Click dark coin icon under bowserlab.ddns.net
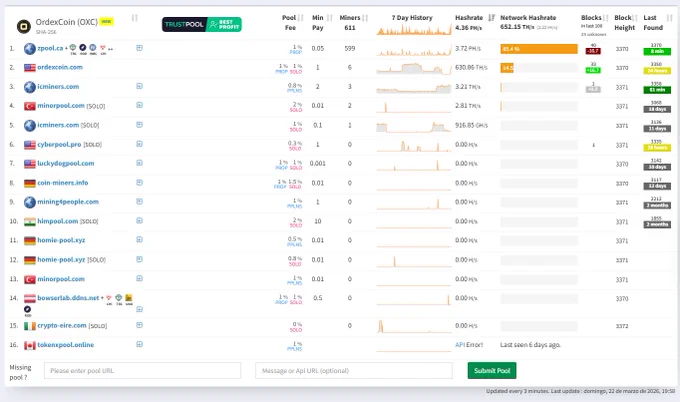 click(27, 309)
